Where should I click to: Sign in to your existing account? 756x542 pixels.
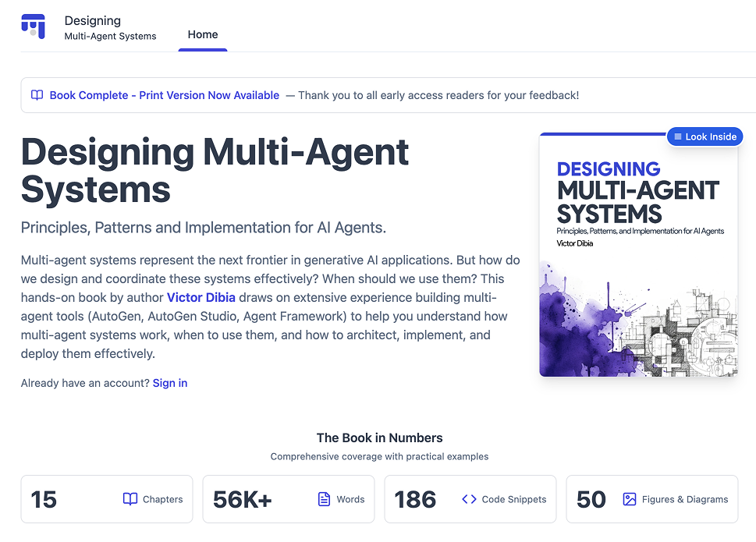click(169, 383)
